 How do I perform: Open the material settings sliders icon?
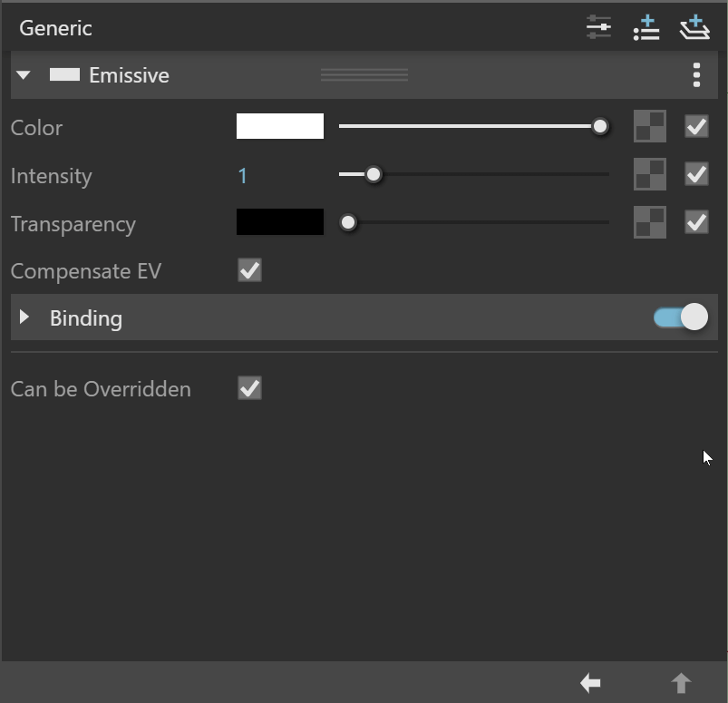[598, 28]
